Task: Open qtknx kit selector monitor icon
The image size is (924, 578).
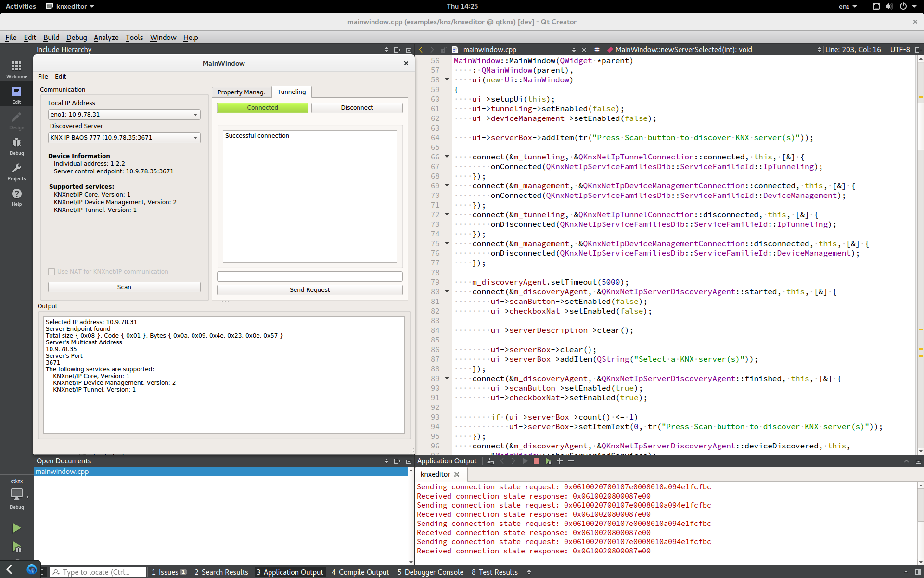Action: pos(16,494)
